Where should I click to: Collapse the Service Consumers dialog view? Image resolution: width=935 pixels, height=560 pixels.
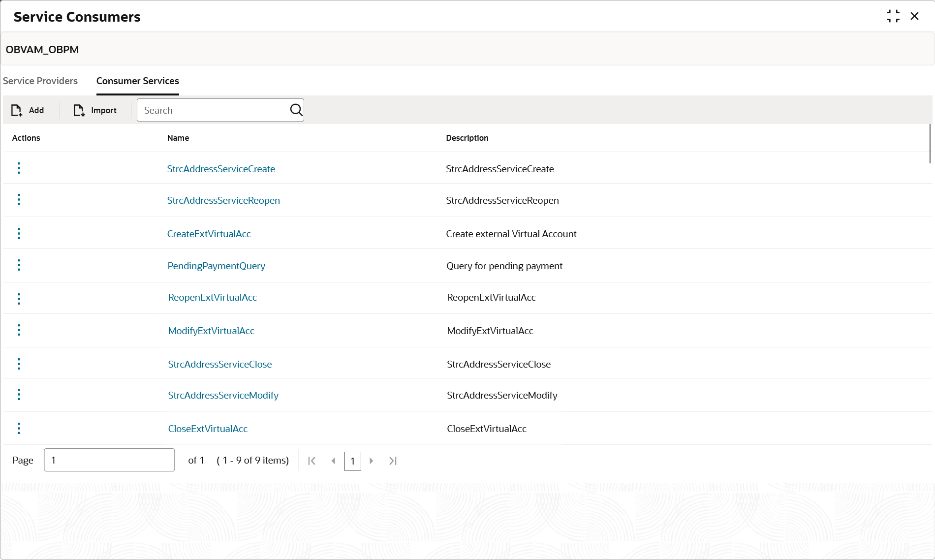pos(893,16)
